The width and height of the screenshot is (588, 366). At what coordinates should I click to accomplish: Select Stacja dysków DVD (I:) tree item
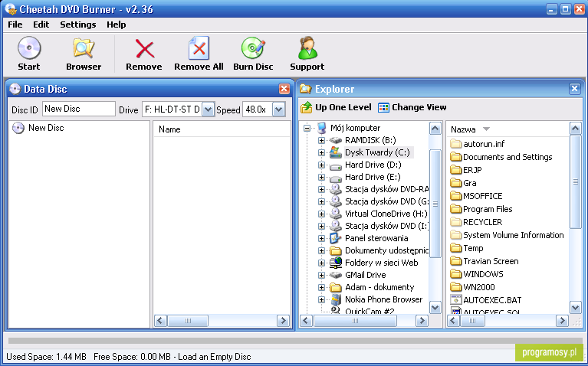tap(386, 226)
